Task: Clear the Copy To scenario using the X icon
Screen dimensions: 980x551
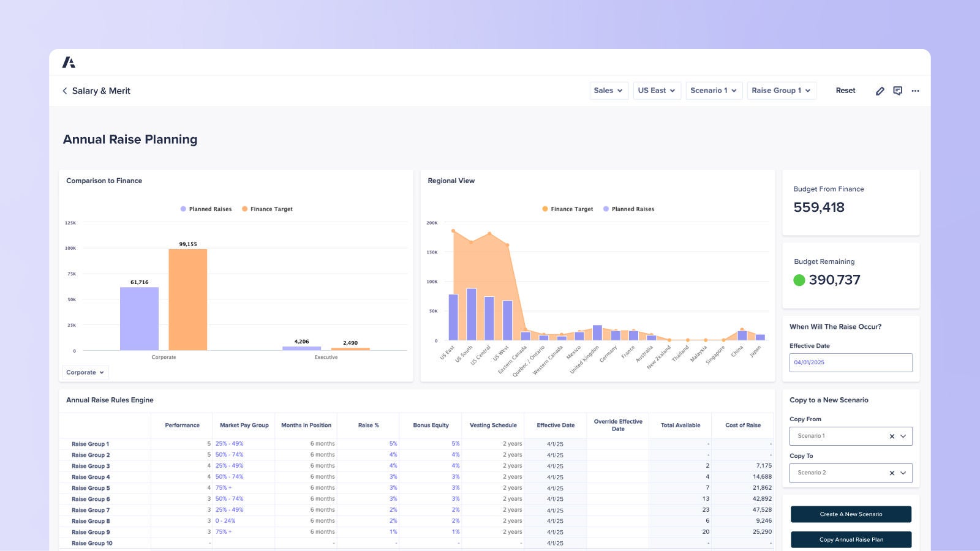Action: coord(892,473)
